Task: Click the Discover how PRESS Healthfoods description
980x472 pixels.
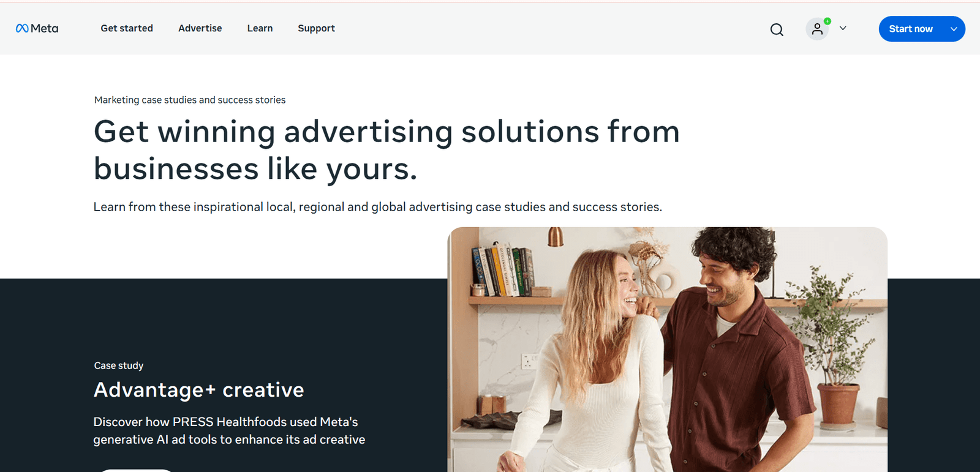Action: tap(229, 430)
